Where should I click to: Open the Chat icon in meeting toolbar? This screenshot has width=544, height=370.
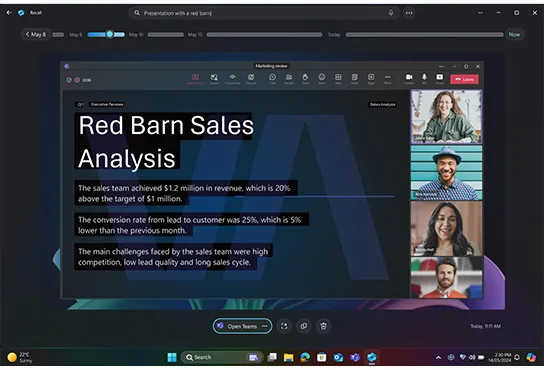click(272, 79)
